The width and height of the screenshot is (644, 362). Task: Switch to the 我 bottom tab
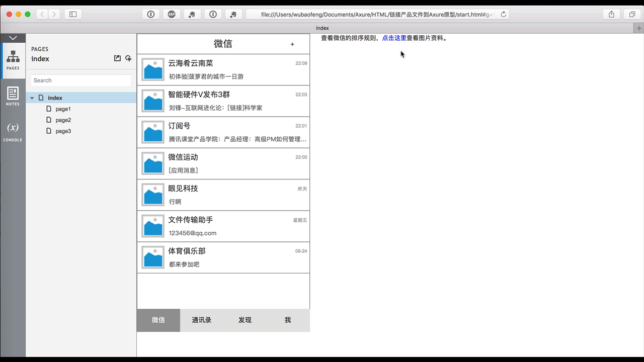(x=288, y=320)
